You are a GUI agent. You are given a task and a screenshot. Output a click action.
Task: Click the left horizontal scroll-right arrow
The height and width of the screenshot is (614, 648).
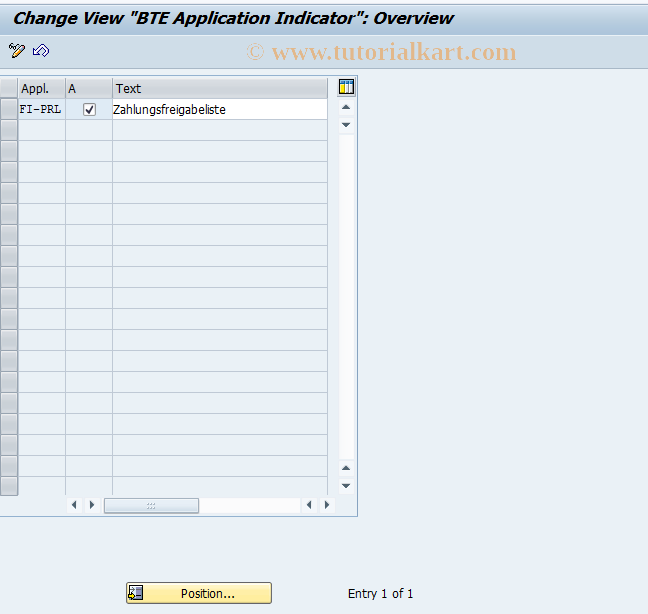pyautogui.click(x=92, y=505)
